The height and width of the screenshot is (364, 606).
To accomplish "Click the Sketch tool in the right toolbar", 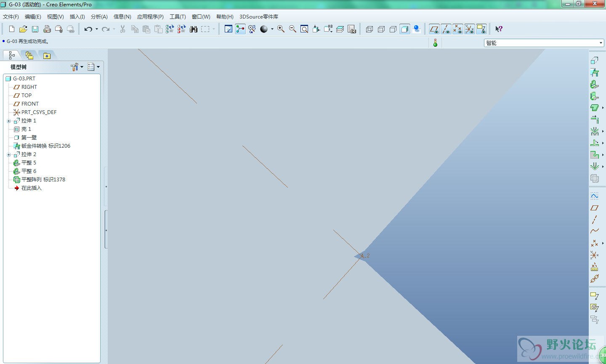I will click(594, 196).
